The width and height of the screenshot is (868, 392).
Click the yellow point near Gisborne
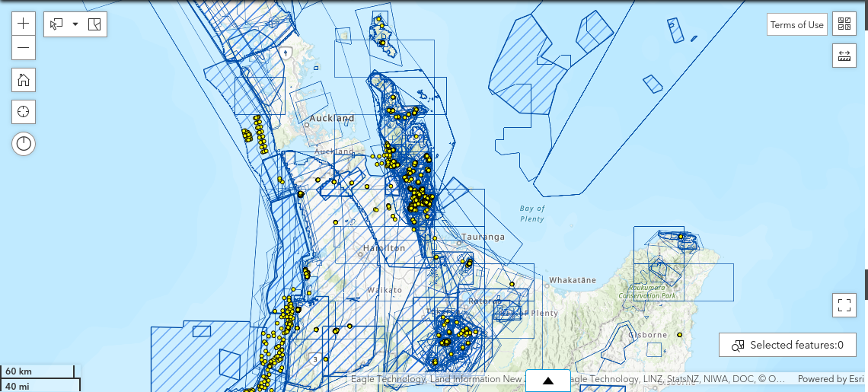(678, 335)
